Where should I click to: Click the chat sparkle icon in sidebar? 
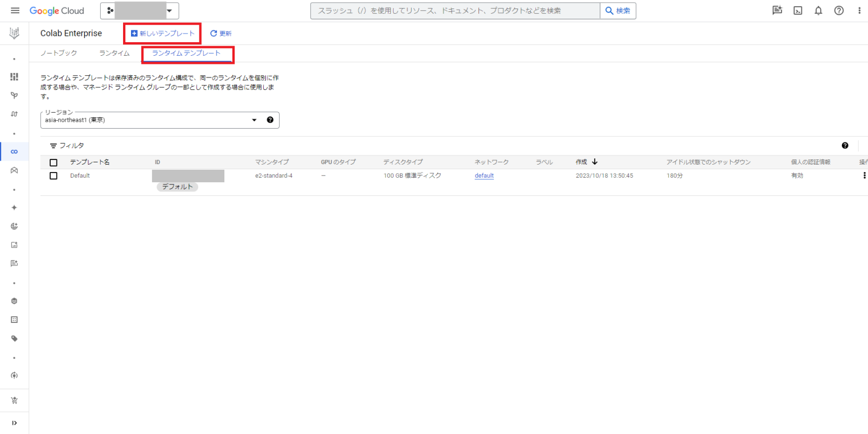(14, 263)
